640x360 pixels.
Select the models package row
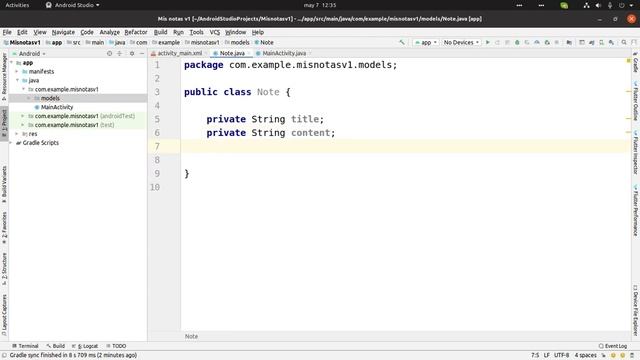click(x=78, y=98)
